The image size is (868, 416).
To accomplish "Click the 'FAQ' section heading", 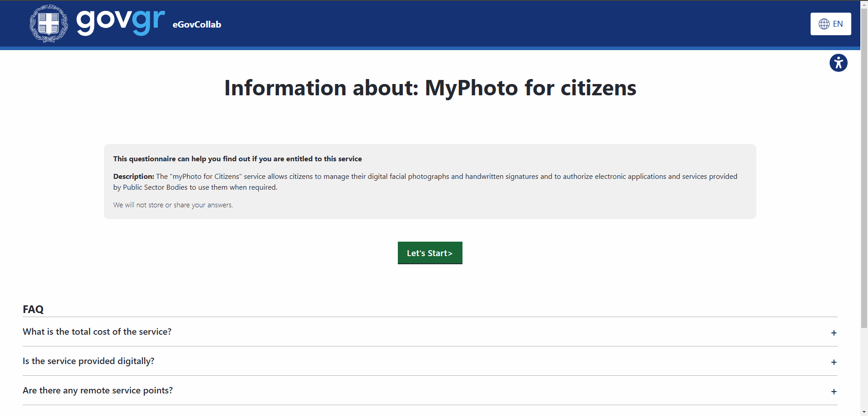I will 33,309.
